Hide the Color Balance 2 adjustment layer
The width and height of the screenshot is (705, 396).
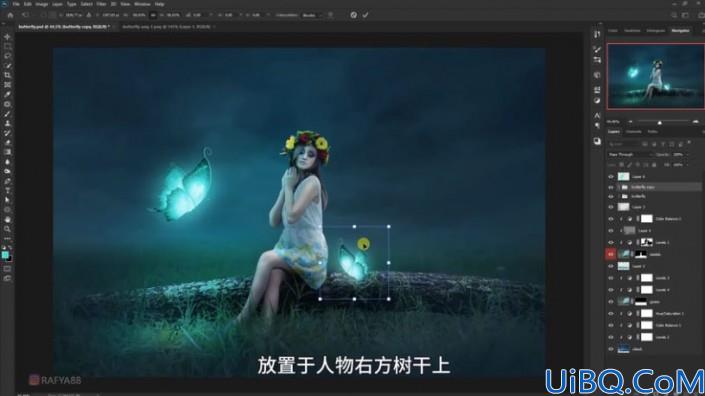point(611,219)
